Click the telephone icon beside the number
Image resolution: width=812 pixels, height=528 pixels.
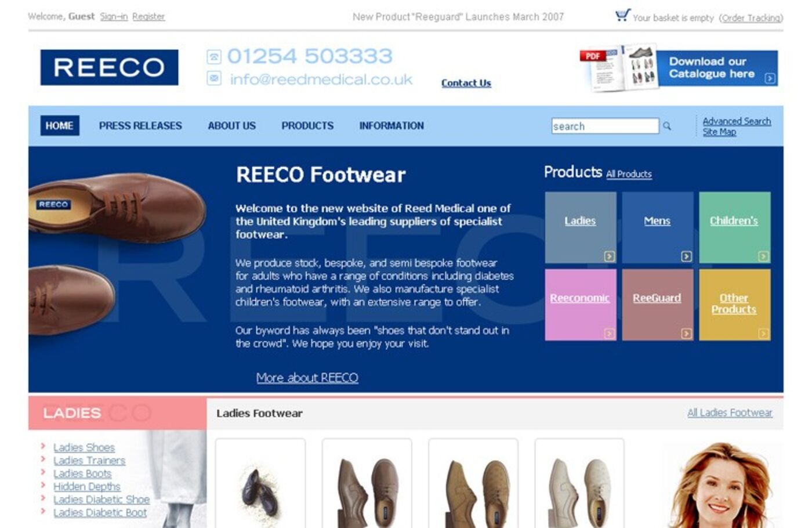(214, 57)
